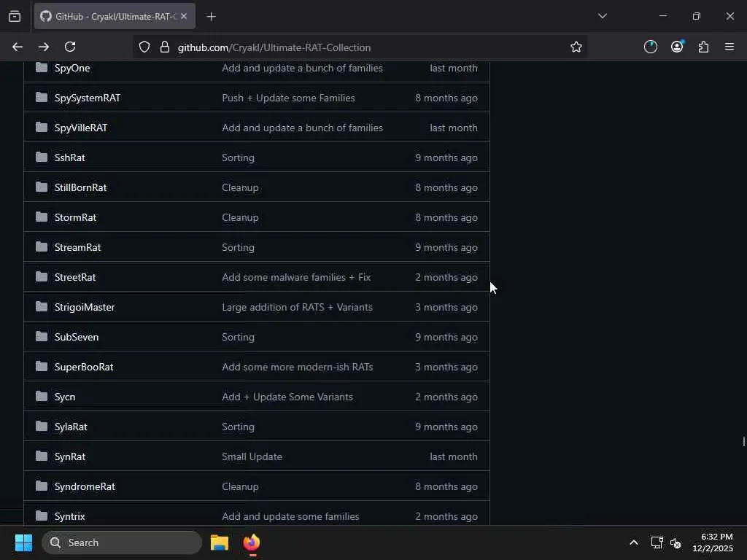
Task: Open the SpyVilleRAT folder
Action: [x=80, y=128]
